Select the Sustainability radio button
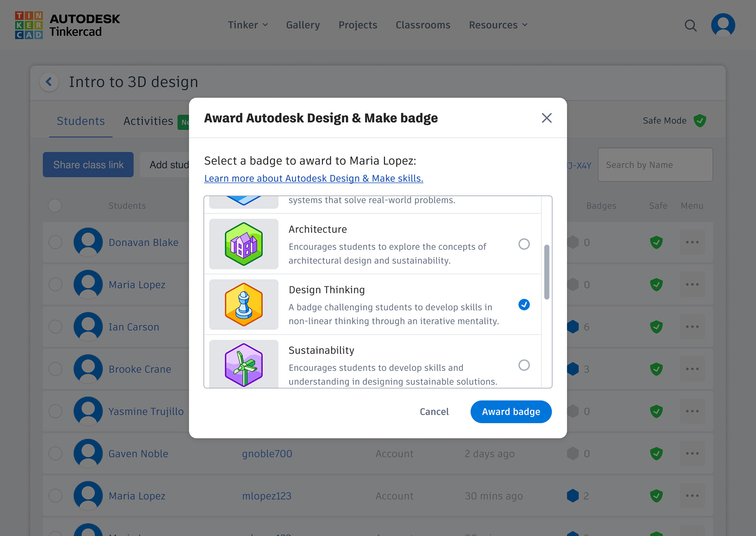Viewport: 756px width, 536px height. 524,365
